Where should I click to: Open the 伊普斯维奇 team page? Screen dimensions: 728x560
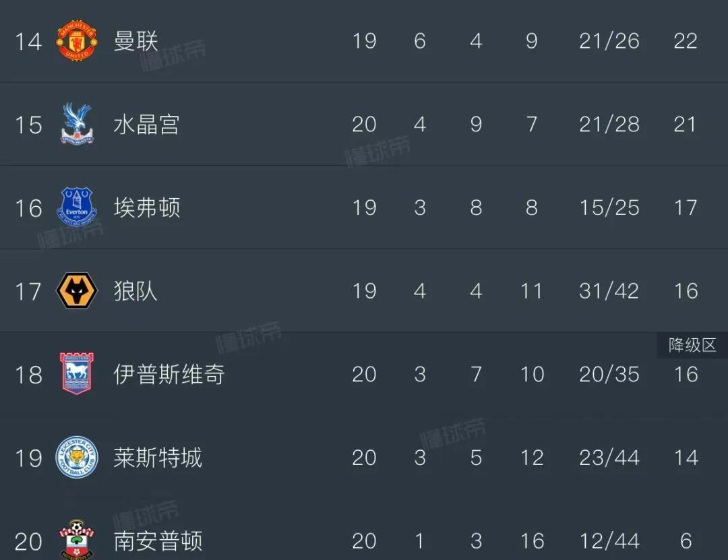tap(170, 375)
